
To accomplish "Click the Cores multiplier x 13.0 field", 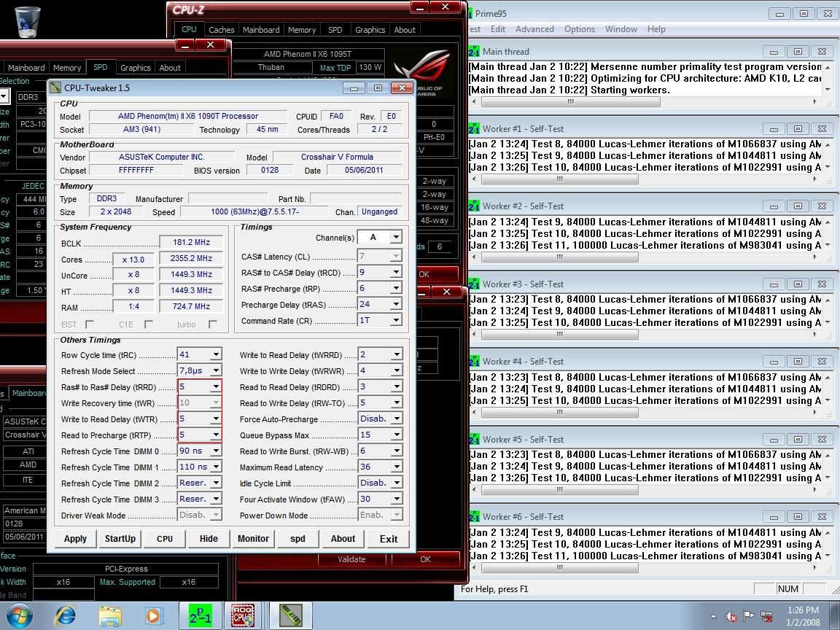I will click(x=133, y=260).
